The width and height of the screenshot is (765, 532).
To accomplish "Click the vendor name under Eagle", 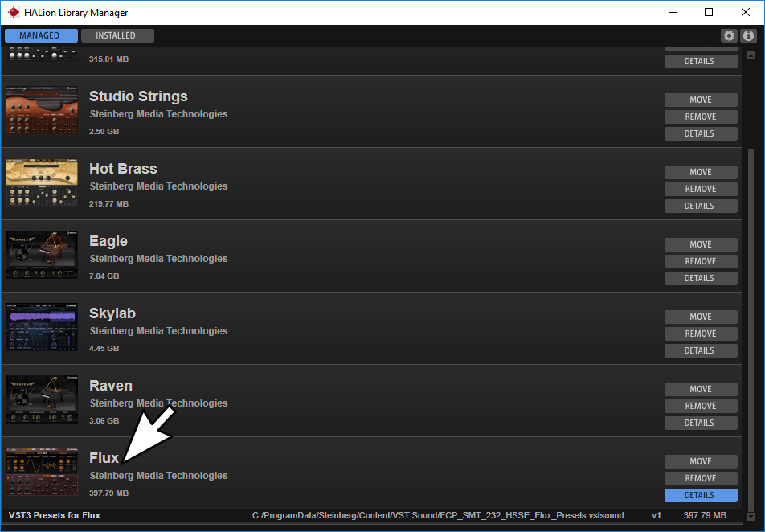I will click(158, 259).
